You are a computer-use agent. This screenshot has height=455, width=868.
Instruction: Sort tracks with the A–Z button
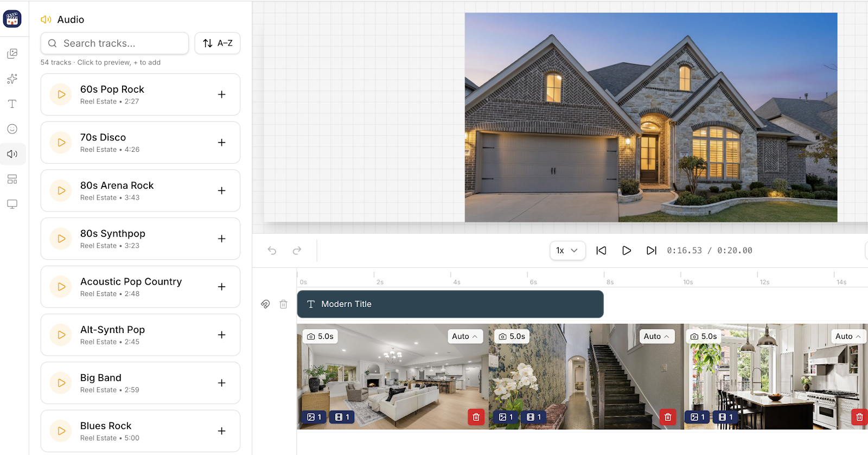[x=217, y=43]
